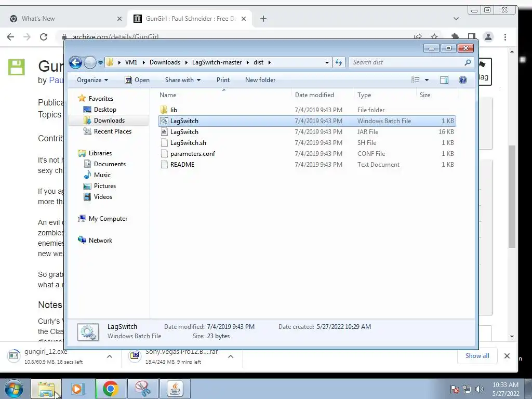532x399 pixels.
Task: Open Snipping Tool from the taskbar
Action: (x=143, y=389)
